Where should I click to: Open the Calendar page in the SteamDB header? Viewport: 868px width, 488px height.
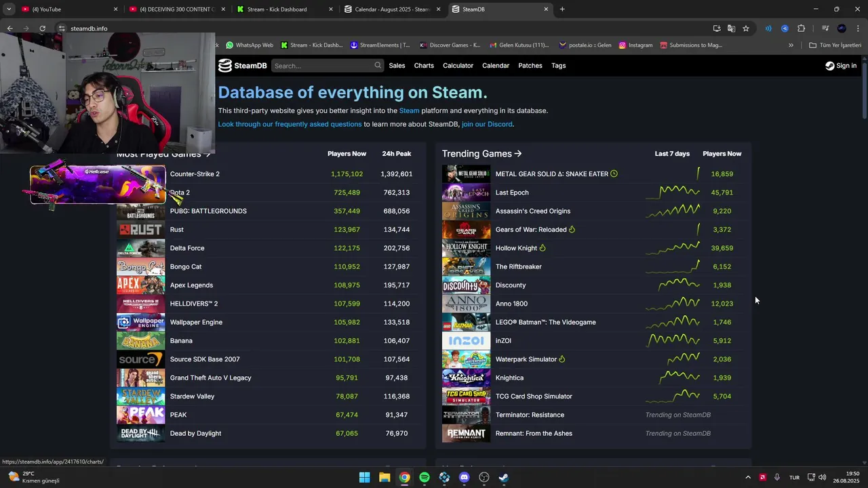[x=496, y=66]
